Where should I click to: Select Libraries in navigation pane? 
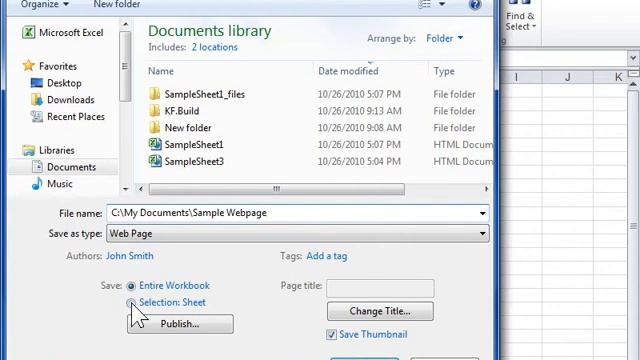(57, 150)
